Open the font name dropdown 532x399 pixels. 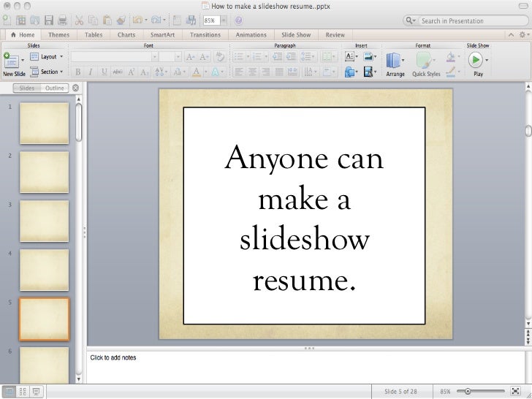(155, 57)
